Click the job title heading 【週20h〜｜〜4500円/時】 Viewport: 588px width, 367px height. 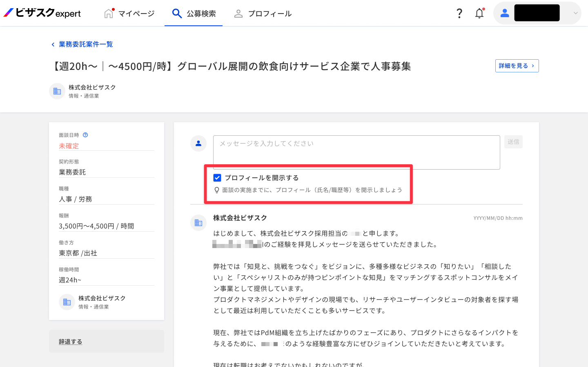pos(230,66)
